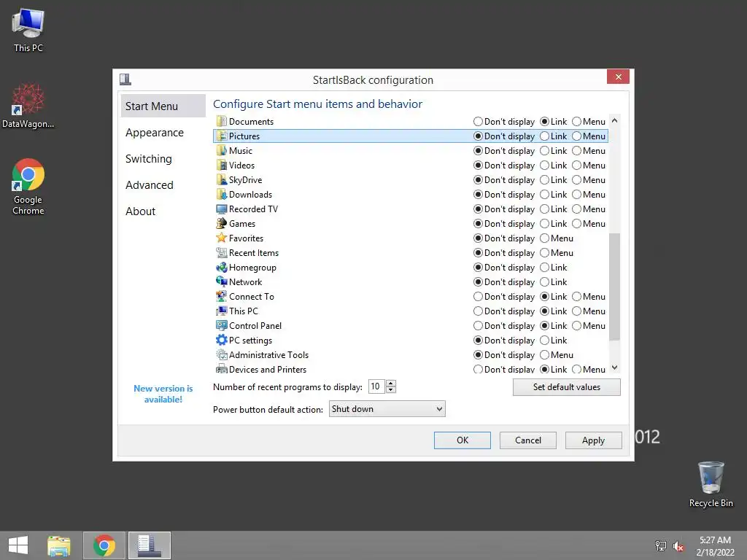Click the Recent Items icon

pos(222,253)
